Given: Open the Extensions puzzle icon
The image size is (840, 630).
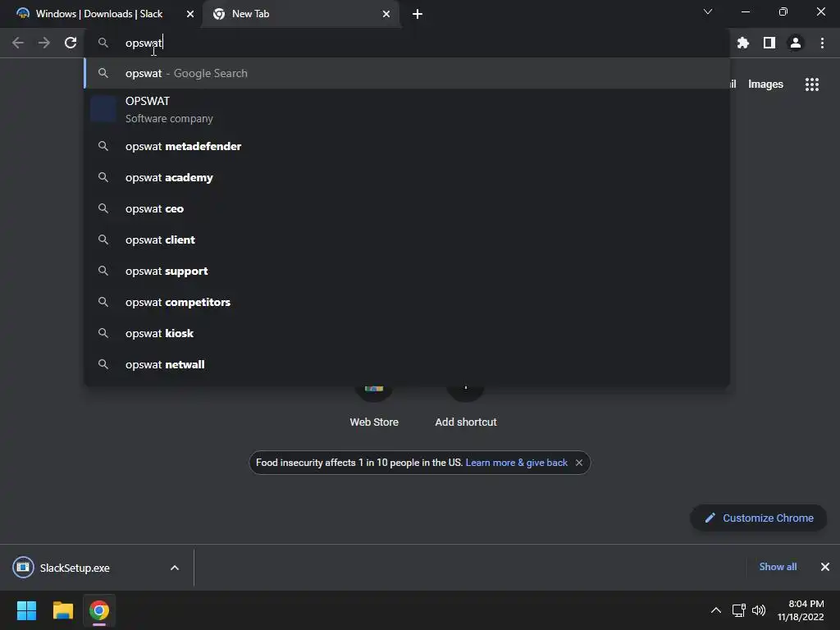Looking at the screenshot, I should [x=742, y=43].
